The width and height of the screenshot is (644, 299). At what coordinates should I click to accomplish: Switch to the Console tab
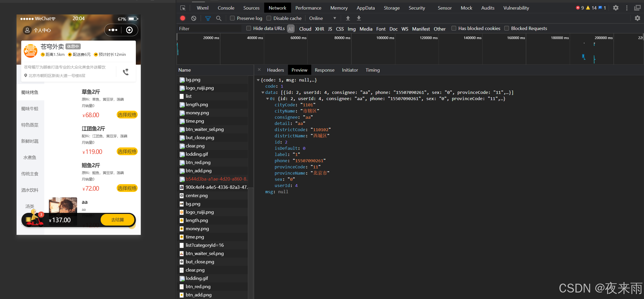click(x=226, y=8)
